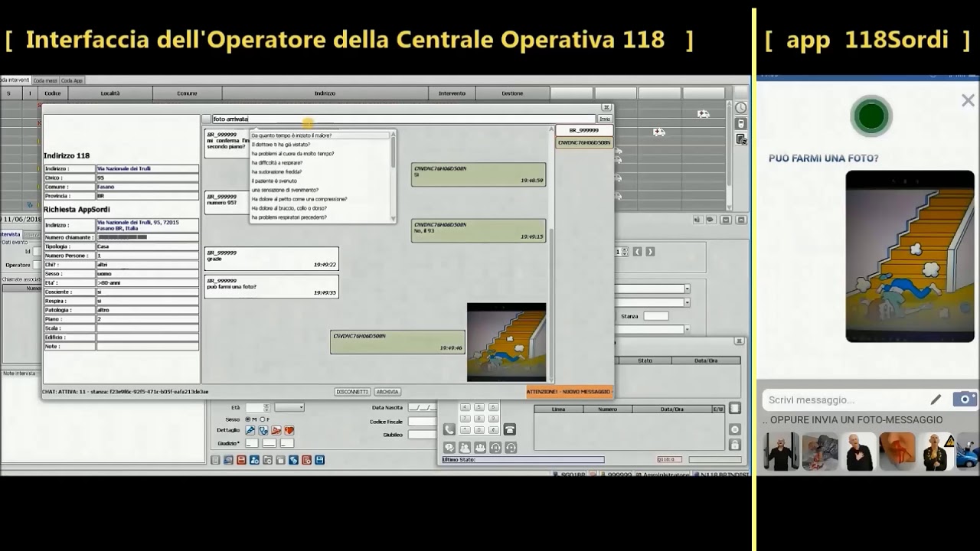The width and height of the screenshot is (980, 551).
Task: Tap the camera icon in 118Sordi app
Action: (965, 399)
